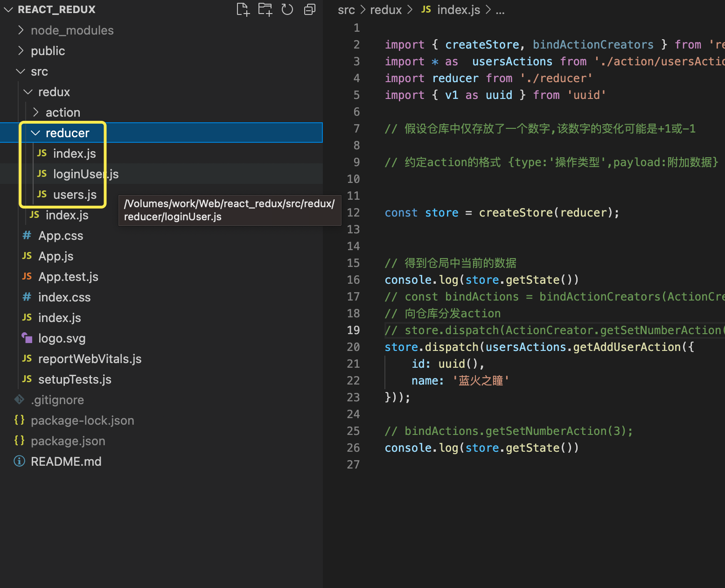Click createStore(reducer) on line 12

[x=546, y=213]
